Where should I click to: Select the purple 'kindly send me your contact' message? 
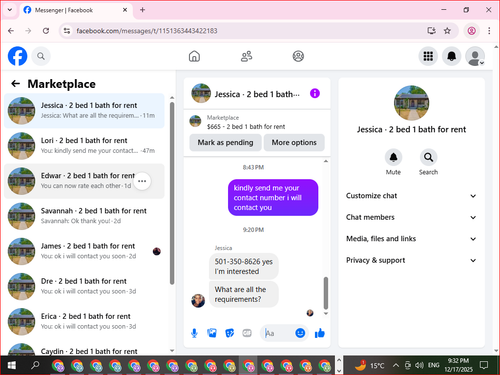tap(273, 198)
